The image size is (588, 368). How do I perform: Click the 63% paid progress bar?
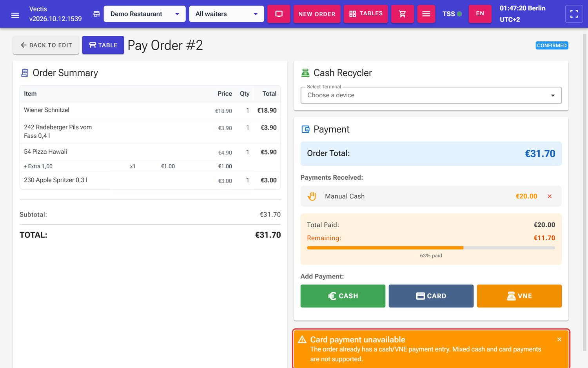[431, 248]
